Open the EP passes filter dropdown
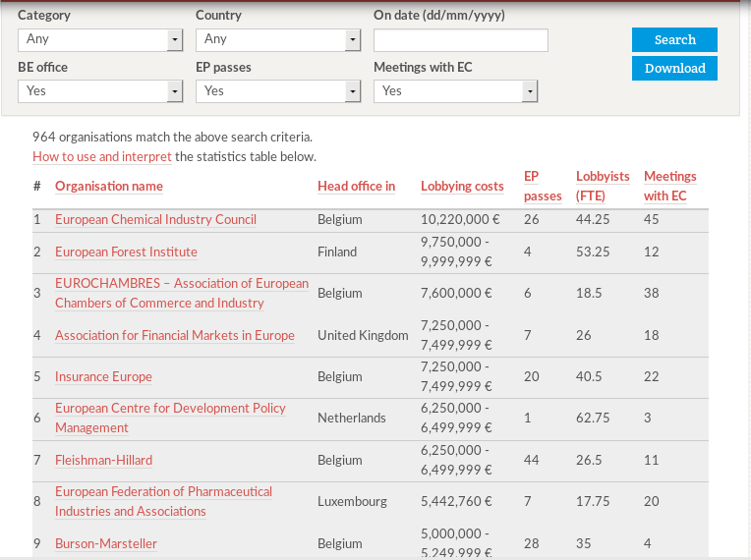Screen dimensions: 751x560 (278, 91)
